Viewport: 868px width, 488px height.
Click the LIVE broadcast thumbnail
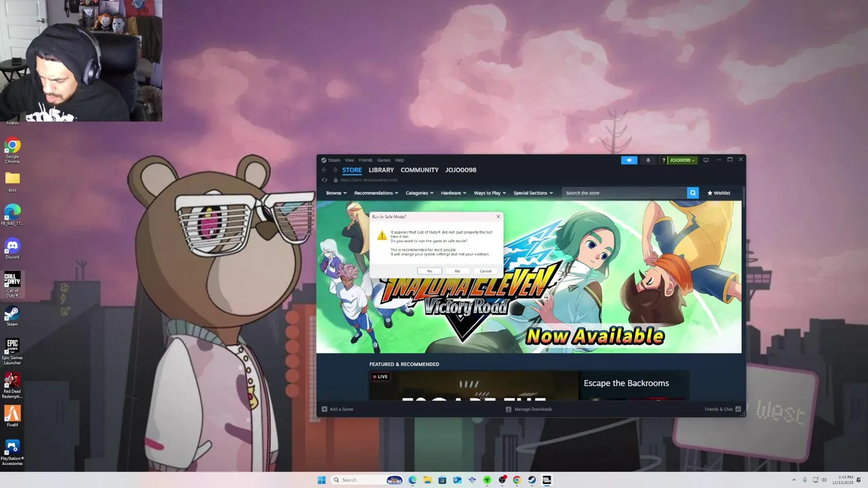click(474, 385)
